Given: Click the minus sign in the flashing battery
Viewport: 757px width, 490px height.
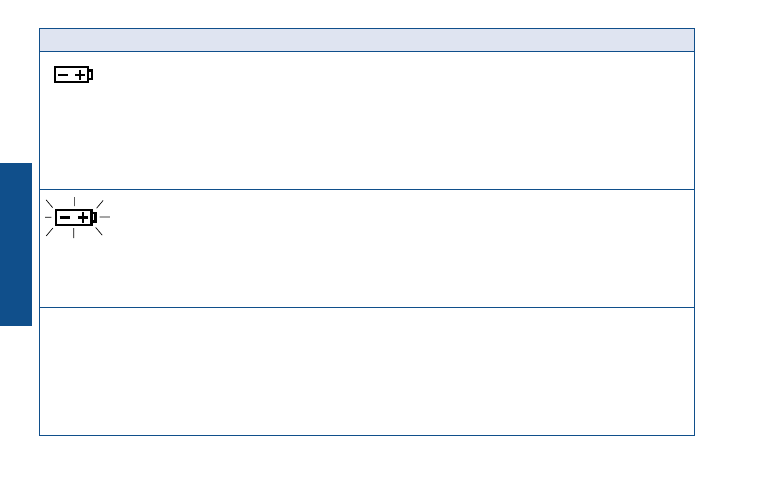Looking at the screenshot, I should (x=65, y=217).
